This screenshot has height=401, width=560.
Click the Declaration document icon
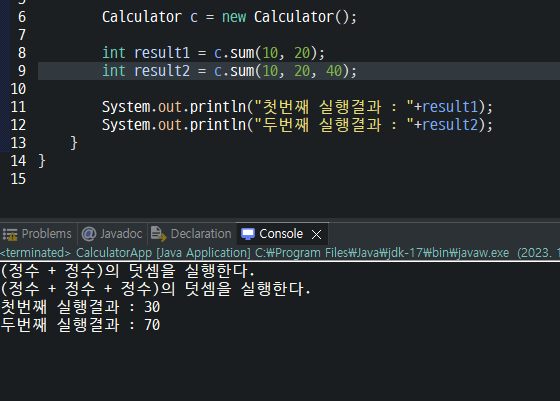point(158,234)
